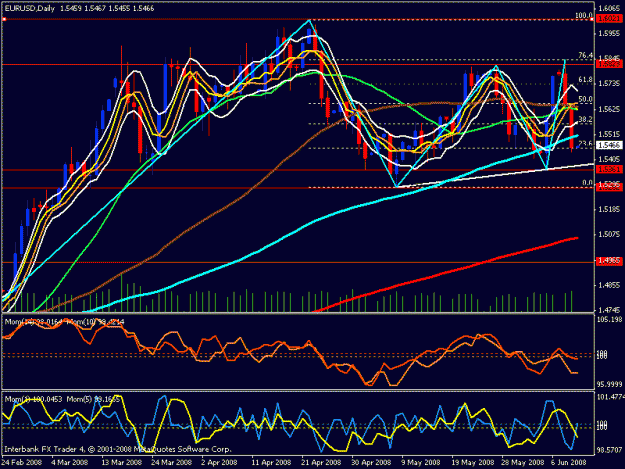Select the 1.5361 red price level label

(609, 170)
